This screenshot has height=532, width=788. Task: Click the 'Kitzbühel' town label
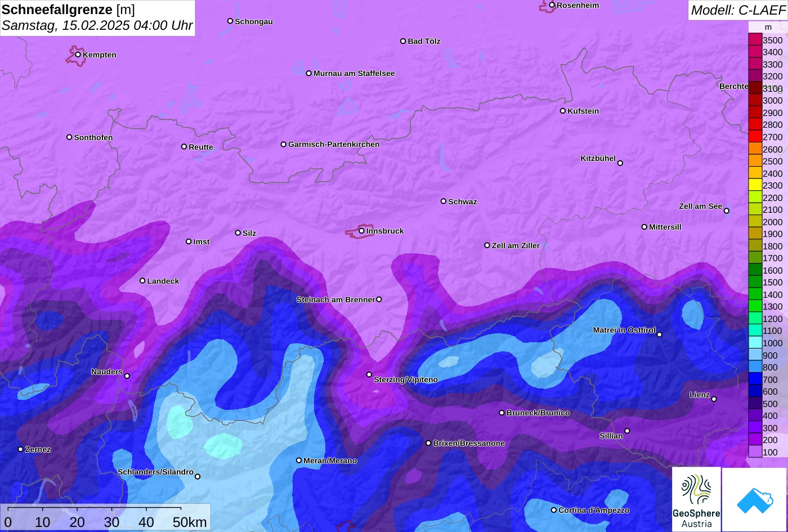[598, 158]
